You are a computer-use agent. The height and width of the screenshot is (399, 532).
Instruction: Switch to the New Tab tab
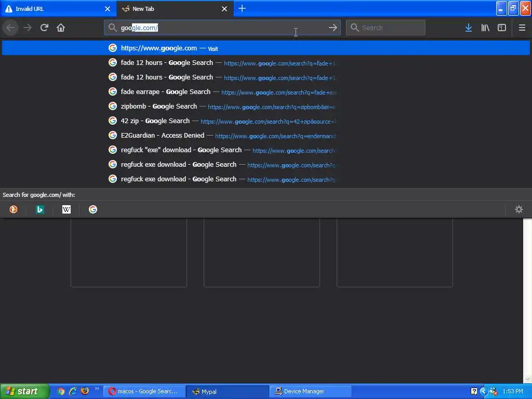[x=175, y=8]
